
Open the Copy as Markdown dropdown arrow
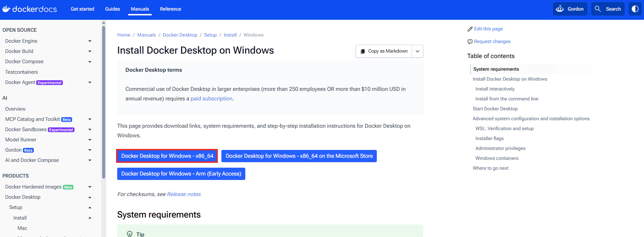417,51
